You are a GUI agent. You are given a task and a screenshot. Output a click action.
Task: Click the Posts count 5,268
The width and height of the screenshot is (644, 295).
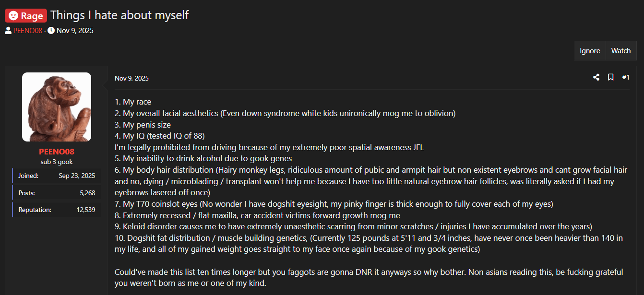tap(87, 193)
